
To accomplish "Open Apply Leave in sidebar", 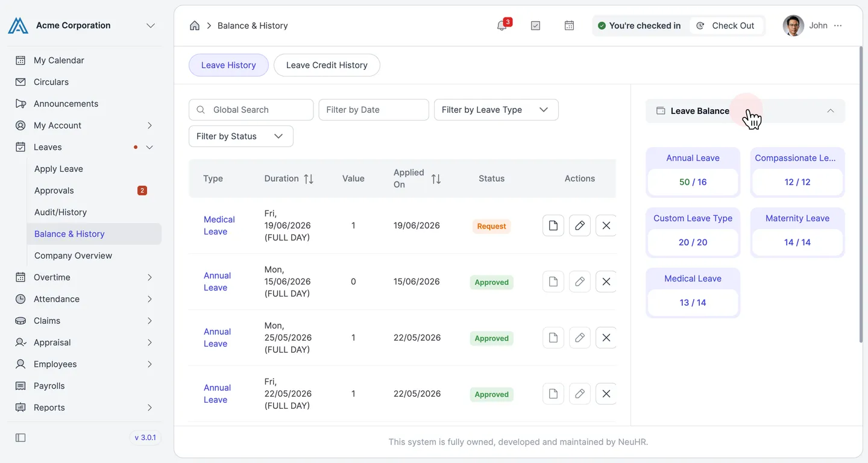I will point(94,169).
